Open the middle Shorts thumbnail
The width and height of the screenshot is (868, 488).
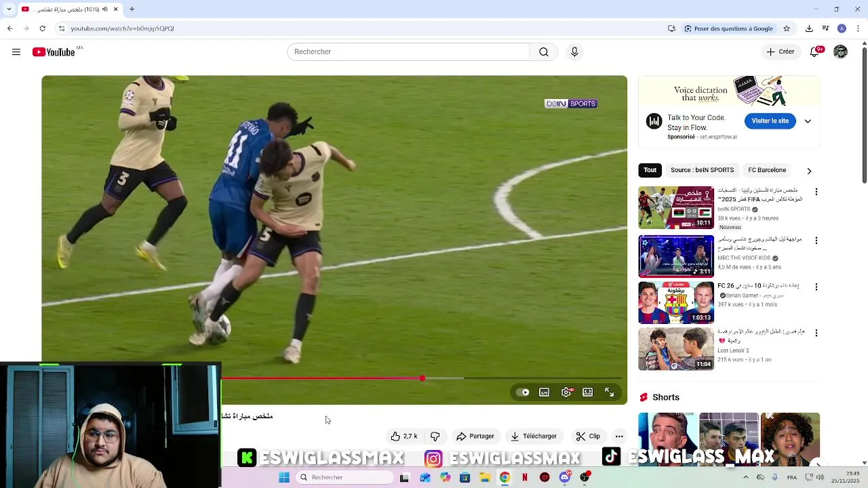point(729,439)
